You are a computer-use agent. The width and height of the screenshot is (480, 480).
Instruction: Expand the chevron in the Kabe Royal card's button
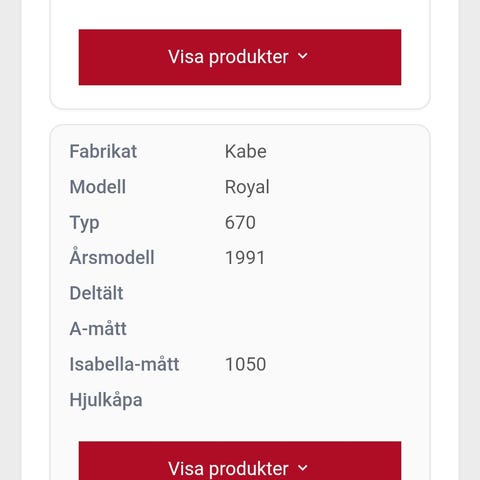click(x=303, y=468)
